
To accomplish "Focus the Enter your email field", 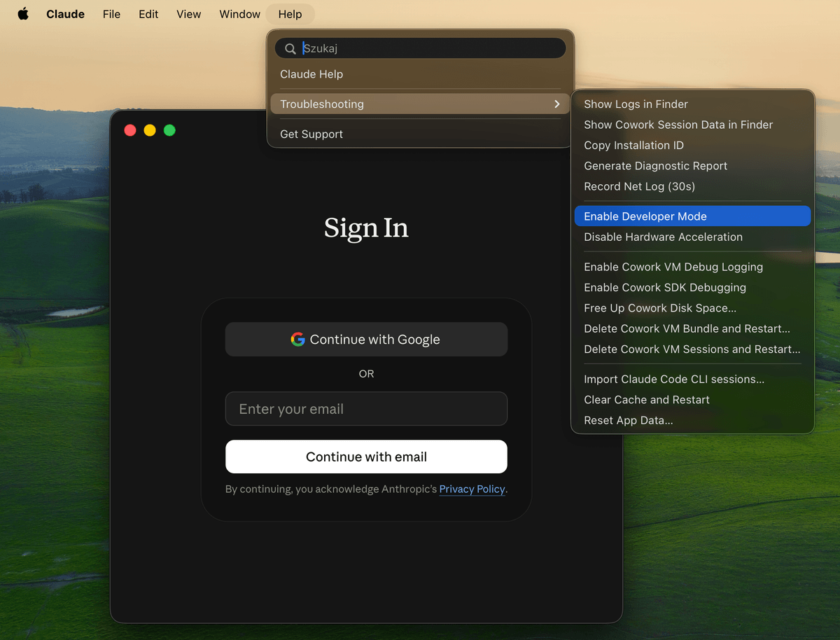I will pos(366,409).
